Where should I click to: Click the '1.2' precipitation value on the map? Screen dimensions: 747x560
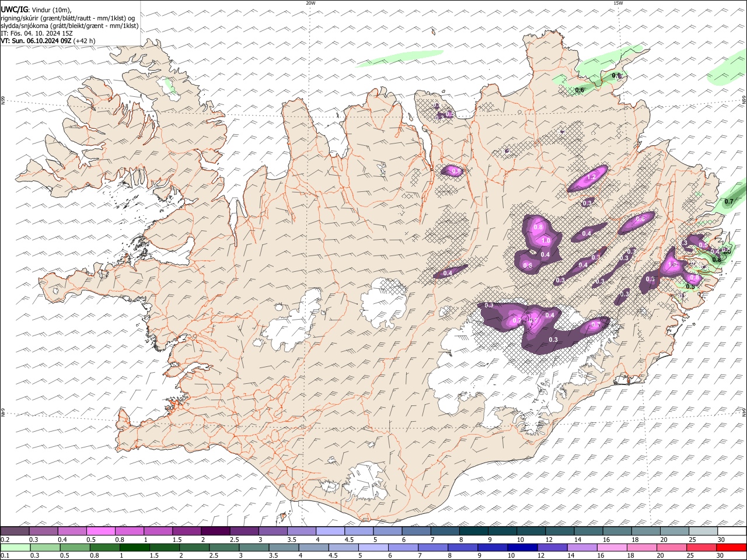[x=591, y=177]
